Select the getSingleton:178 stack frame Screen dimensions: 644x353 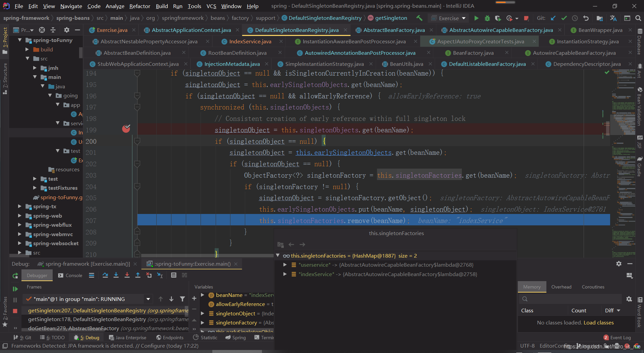(105, 319)
